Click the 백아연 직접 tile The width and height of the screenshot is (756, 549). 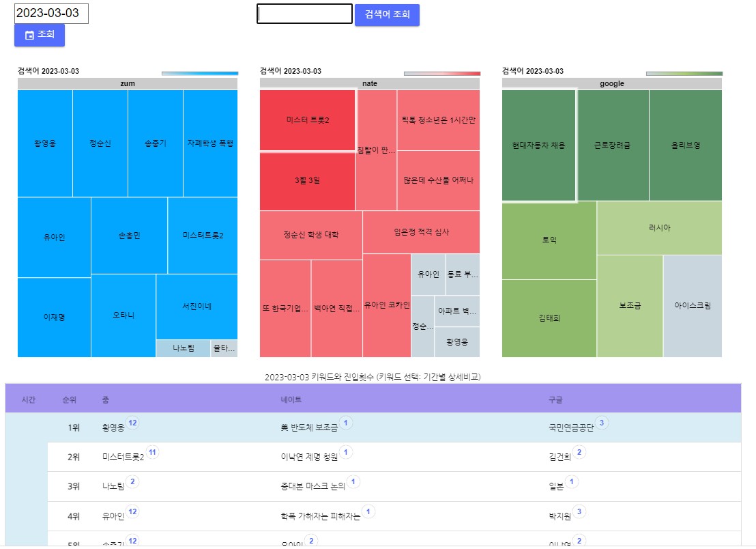336,309
